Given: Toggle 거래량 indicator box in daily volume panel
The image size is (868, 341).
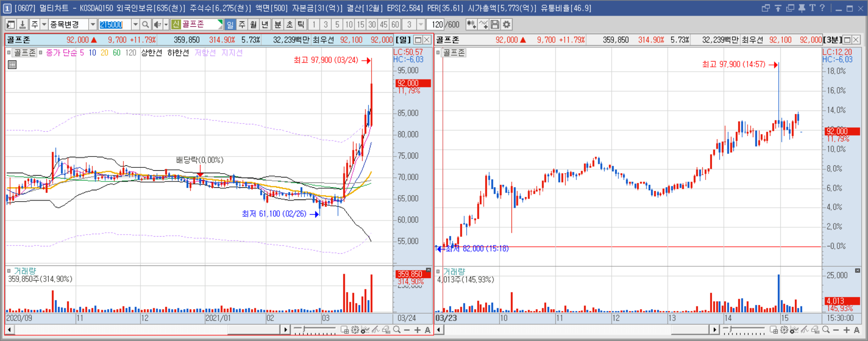Looking at the screenshot, I should pos(9,271).
